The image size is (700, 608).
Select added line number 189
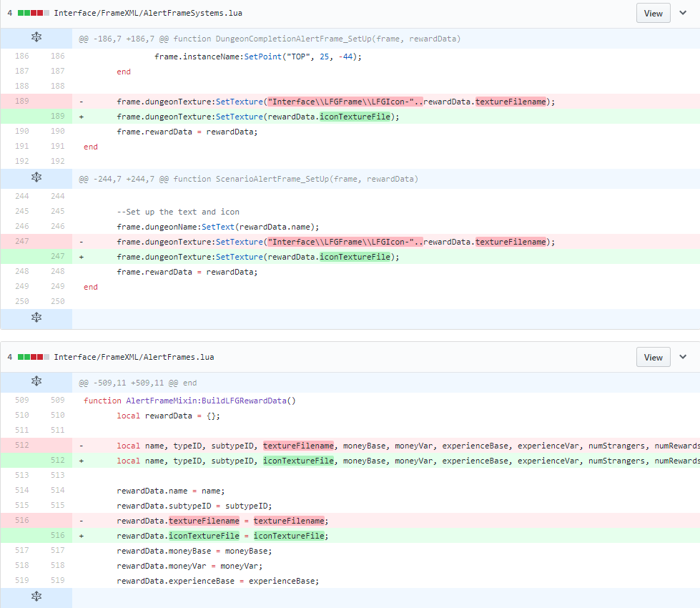coord(58,116)
